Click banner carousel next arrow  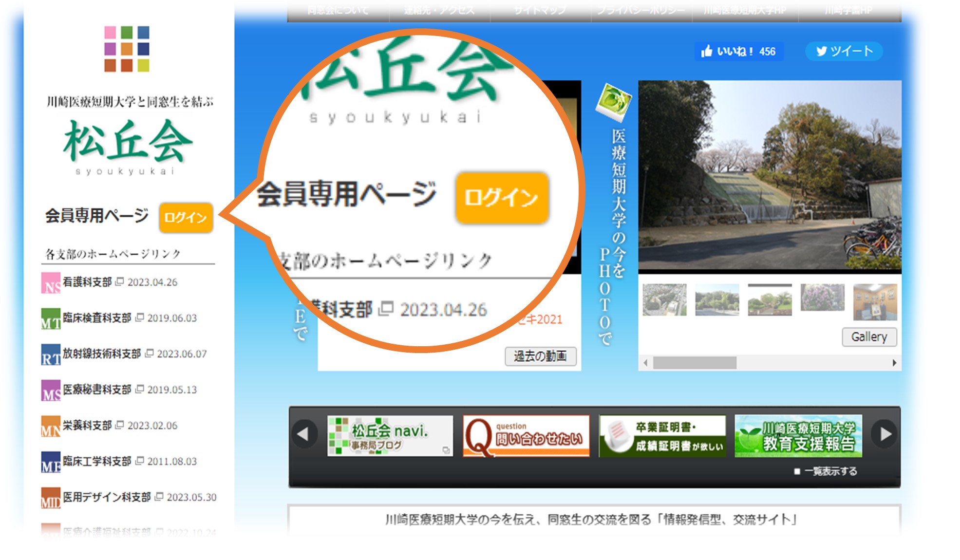885,434
